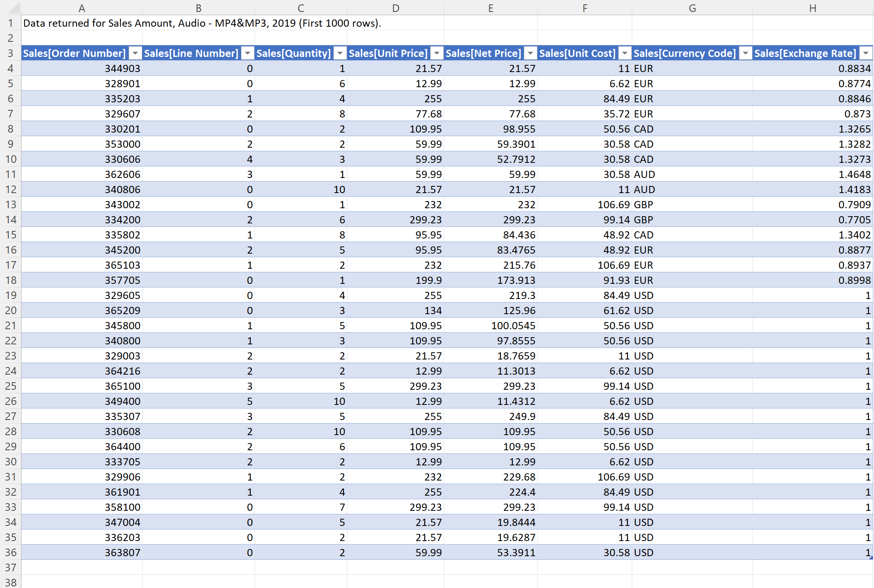This screenshot has height=588, width=874.
Task: Open filter dropdown for Sales[Unit Price]
Action: pyautogui.click(x=437, y=53)
